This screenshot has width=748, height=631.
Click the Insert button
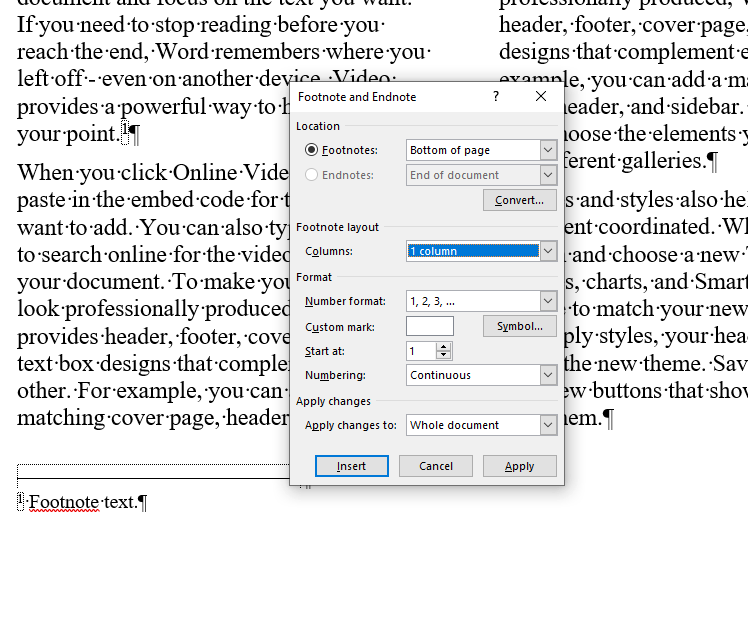[352, 466]
